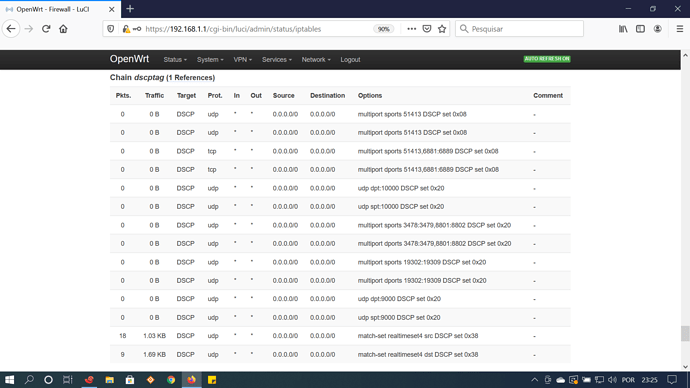Screen dimensions: 690x388
Task: Open the Firefox library icon
Action: (623, 29)
